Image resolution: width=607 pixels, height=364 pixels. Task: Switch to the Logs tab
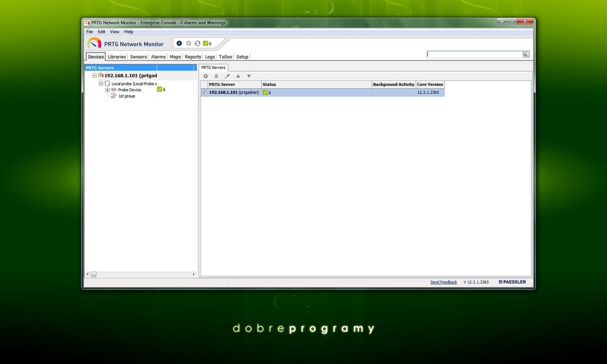point(210,57)
